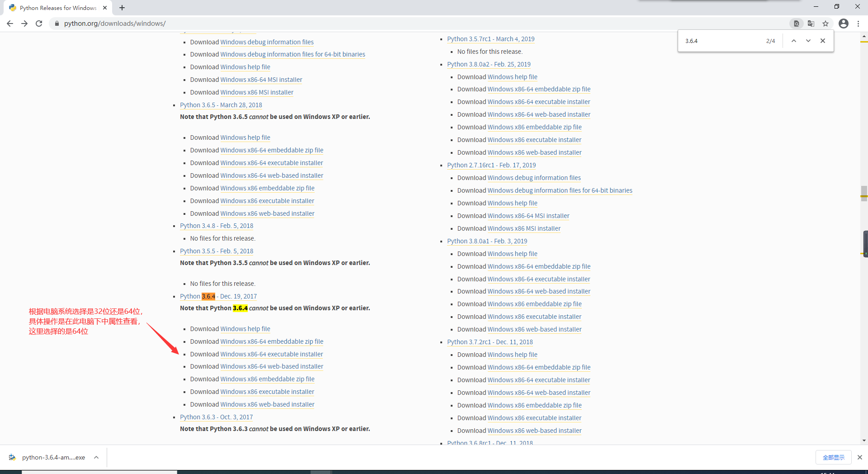Click the scrollbar up arrow

864,36
